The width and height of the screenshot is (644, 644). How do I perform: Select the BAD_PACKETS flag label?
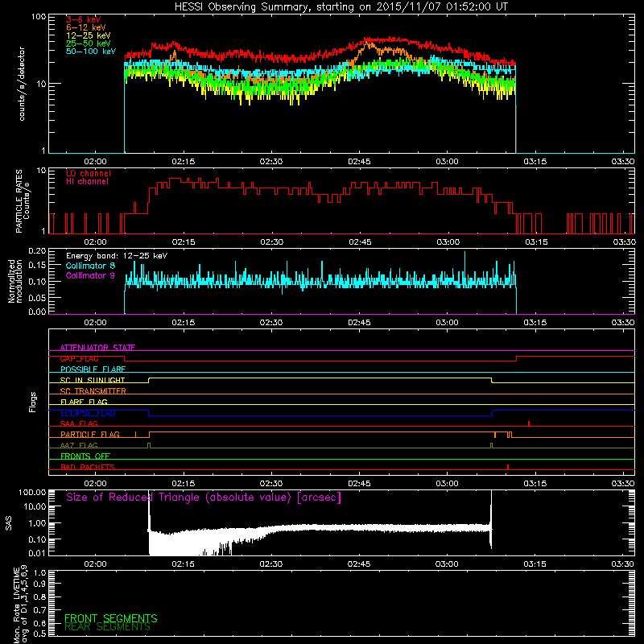click(88, 467)
